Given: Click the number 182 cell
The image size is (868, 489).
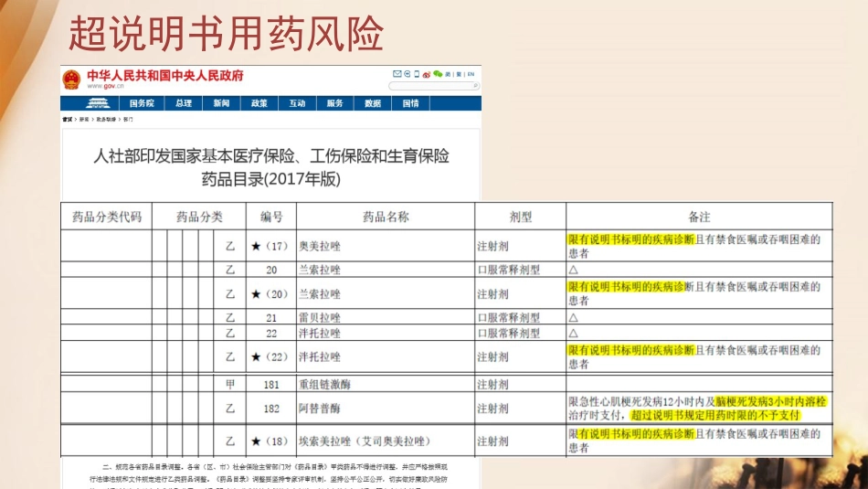Looking at the screenshot, I should coord(271,409).
